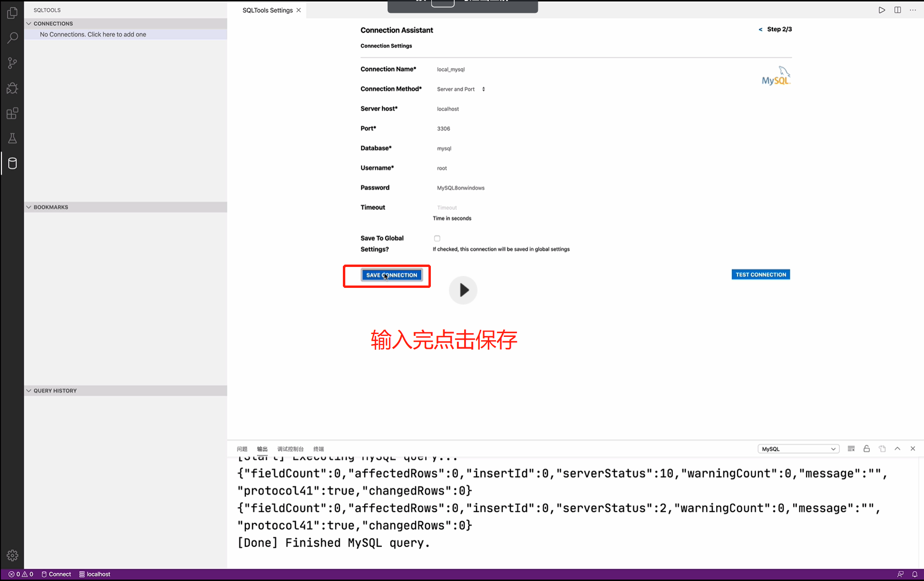Split the editor with layout icon

pos(897,10)
